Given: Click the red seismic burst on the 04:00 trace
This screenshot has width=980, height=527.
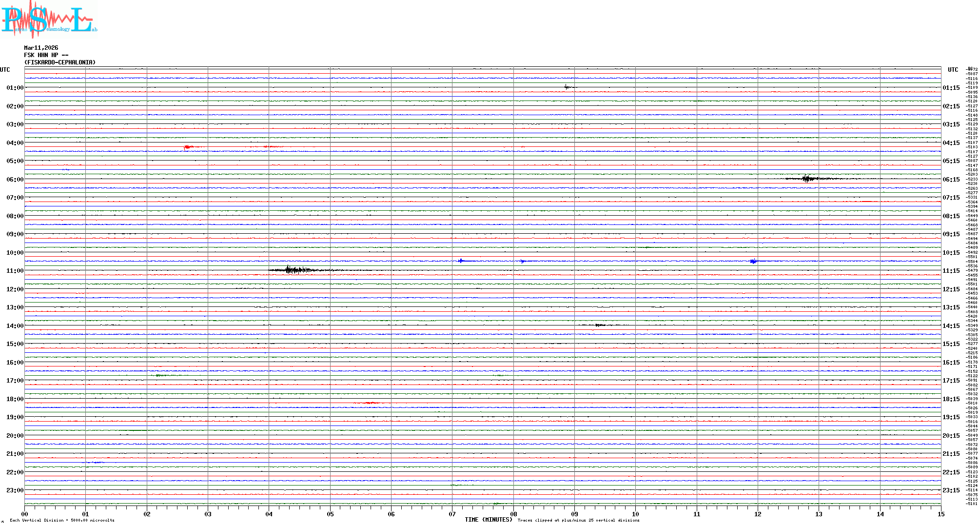Looking at the screenshot, I should pos(187,147).
